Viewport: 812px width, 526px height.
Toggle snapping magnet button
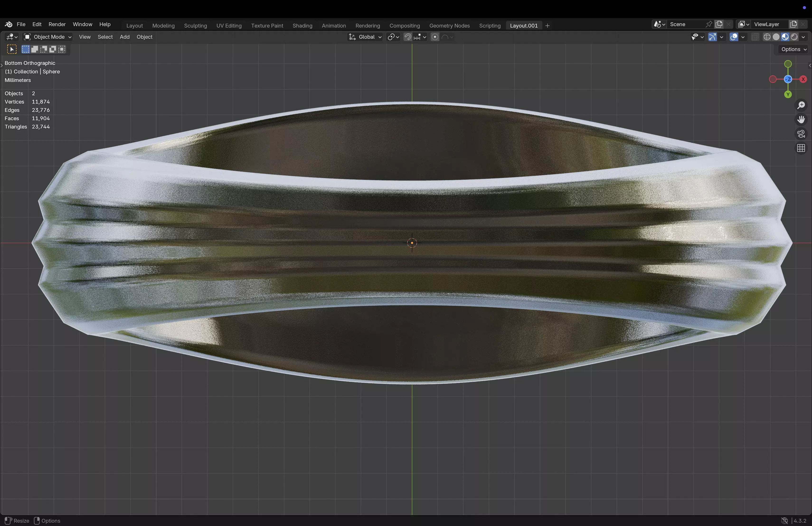click(x=408, y=37)
